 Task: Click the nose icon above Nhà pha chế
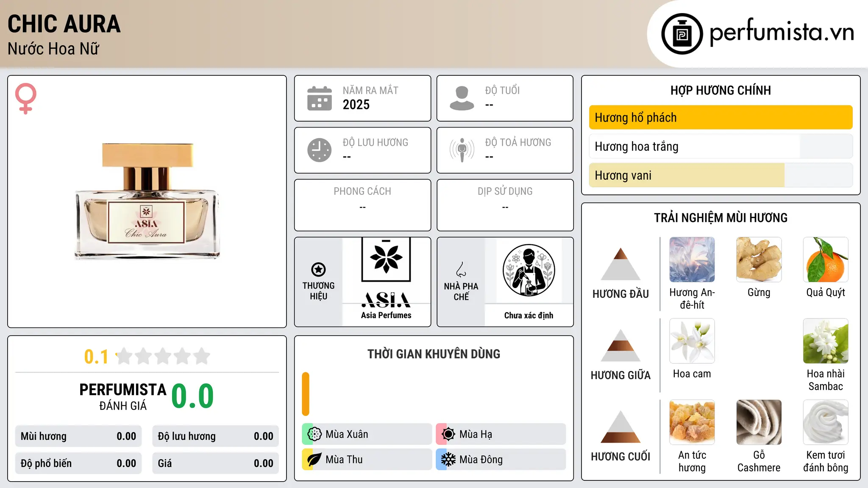tap(461, 269)
